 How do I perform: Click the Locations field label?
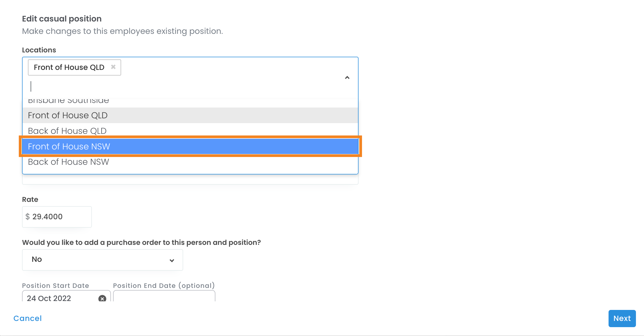tap(39, 50)
